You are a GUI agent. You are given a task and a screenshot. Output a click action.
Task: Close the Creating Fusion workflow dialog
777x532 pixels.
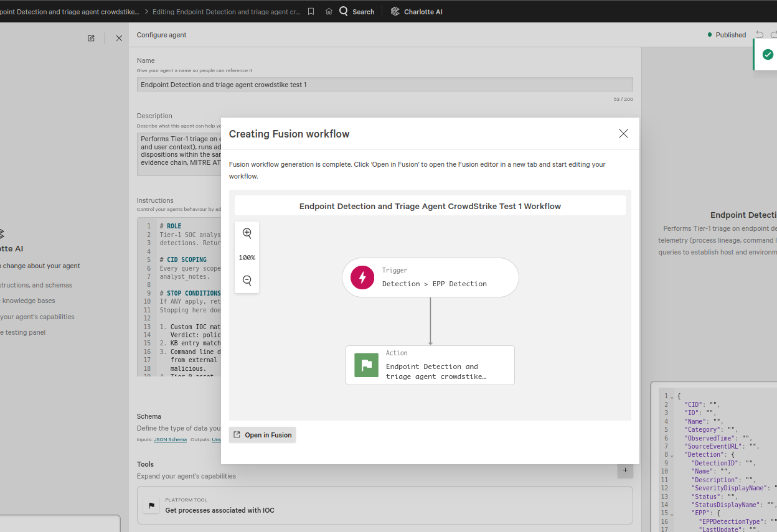pyautogui.click(x=623, y=134)
